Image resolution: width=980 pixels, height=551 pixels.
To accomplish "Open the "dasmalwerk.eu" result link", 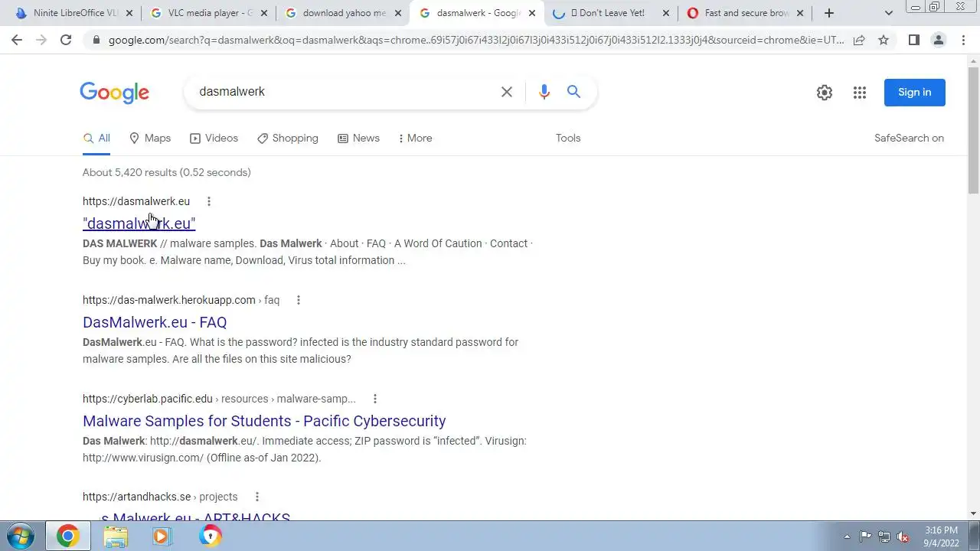I will point(139,223).
